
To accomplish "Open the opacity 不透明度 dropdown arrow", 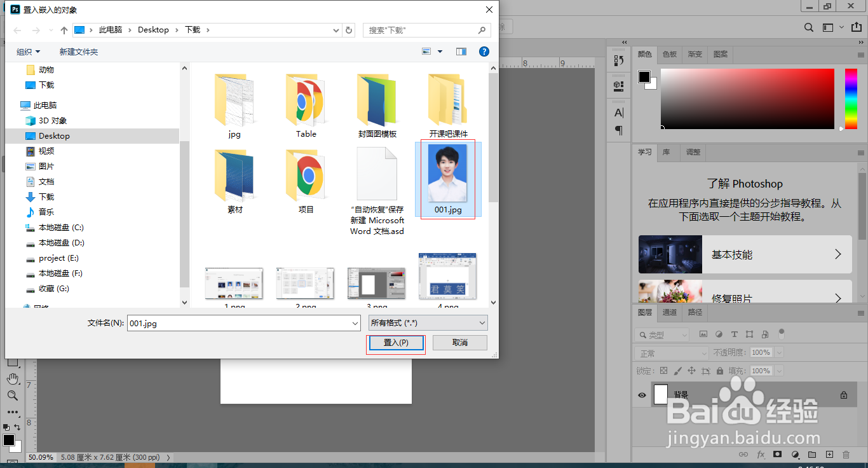I will [779, 352].
